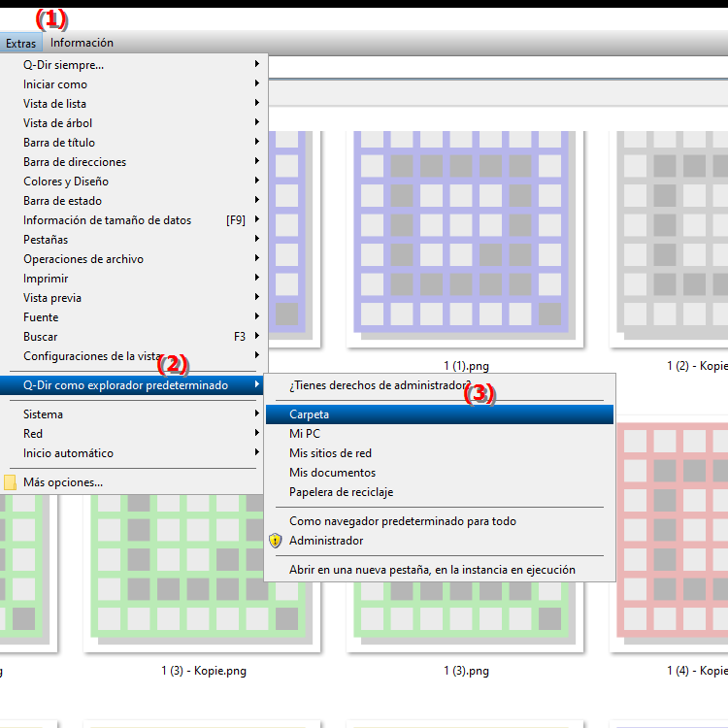The image size is (728, 728).
Task: Open the Red submenu
Action: point(134,434)
